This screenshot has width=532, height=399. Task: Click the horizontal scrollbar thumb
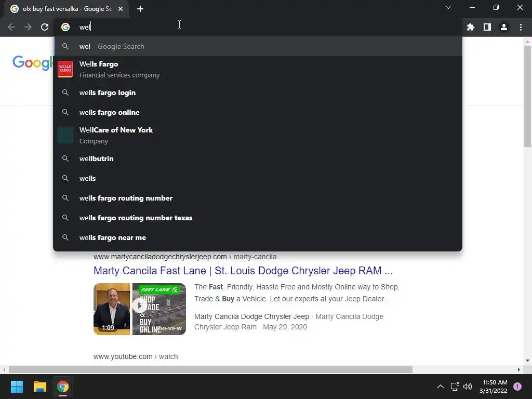[210, 369]
